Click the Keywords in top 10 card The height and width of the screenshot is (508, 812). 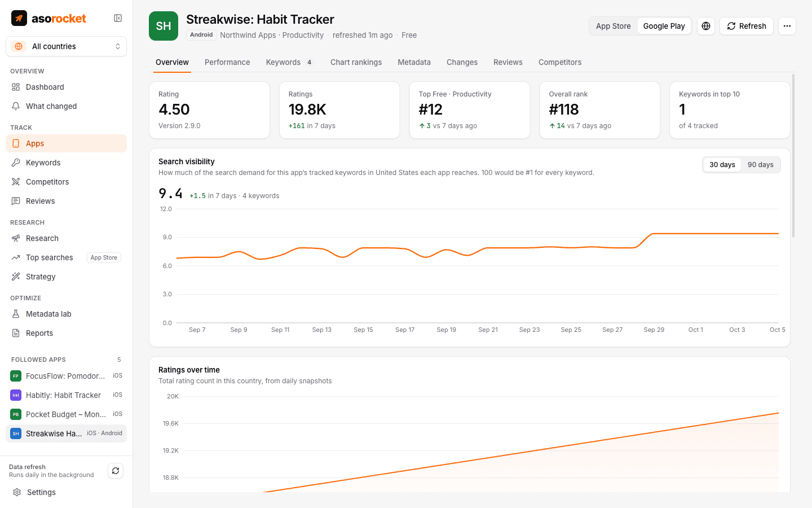click(730, 110)
